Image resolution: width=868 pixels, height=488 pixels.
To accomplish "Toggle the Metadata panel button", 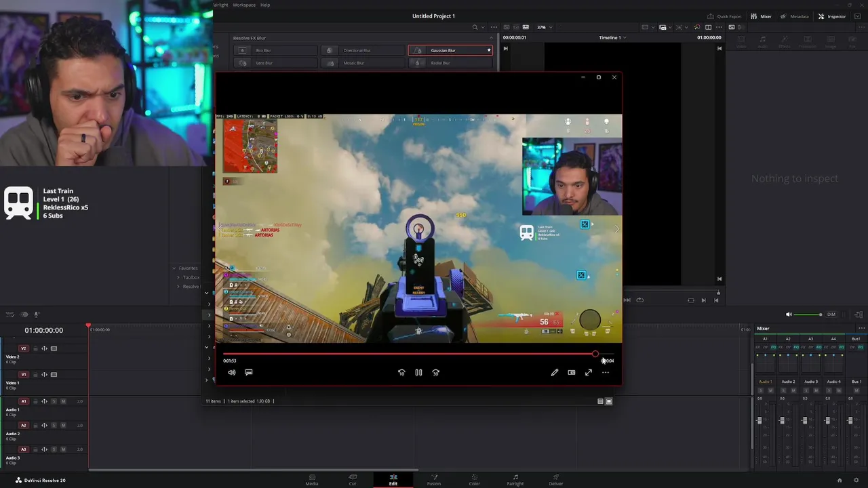I will tap(794, 16).
